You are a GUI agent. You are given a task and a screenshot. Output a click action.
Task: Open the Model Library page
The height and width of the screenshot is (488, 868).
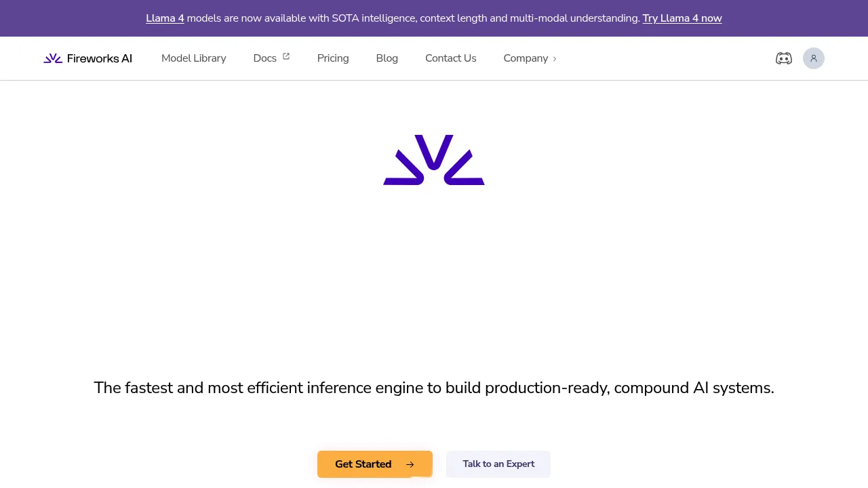tap(194, 58)
